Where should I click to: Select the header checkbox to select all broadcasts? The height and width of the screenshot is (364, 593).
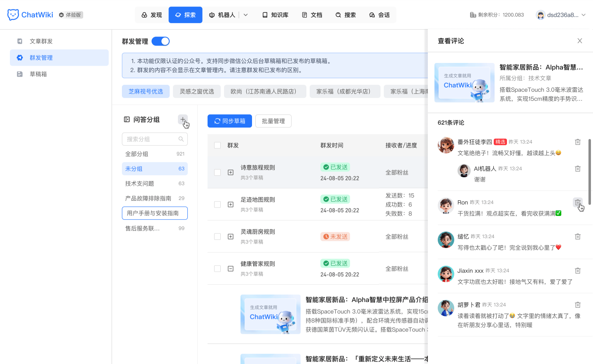(x=217, y=145)
